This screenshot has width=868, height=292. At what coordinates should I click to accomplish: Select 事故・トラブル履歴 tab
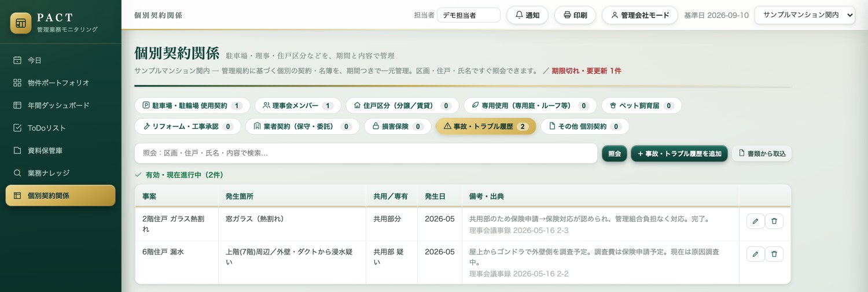(486, 126)
